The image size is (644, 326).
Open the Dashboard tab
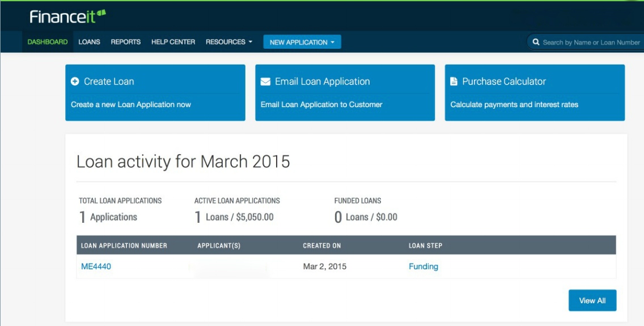(48, 42)
